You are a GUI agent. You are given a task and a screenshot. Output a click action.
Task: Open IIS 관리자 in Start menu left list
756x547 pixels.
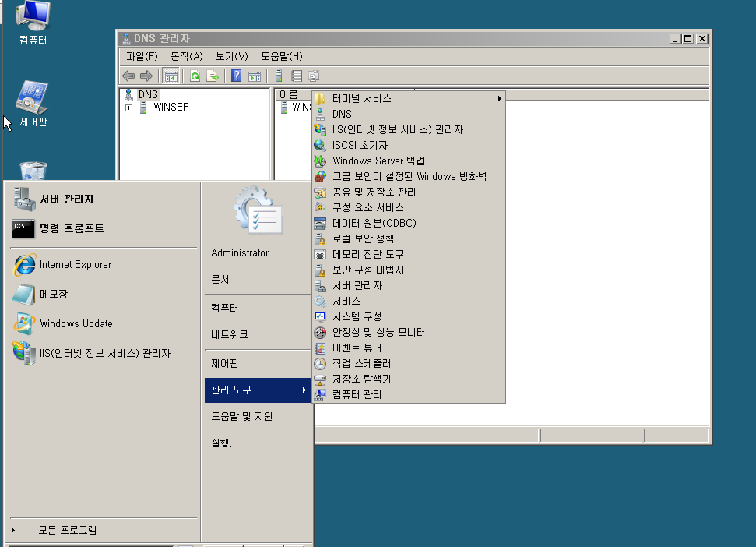pyautogui.click(x=104, y=353)
